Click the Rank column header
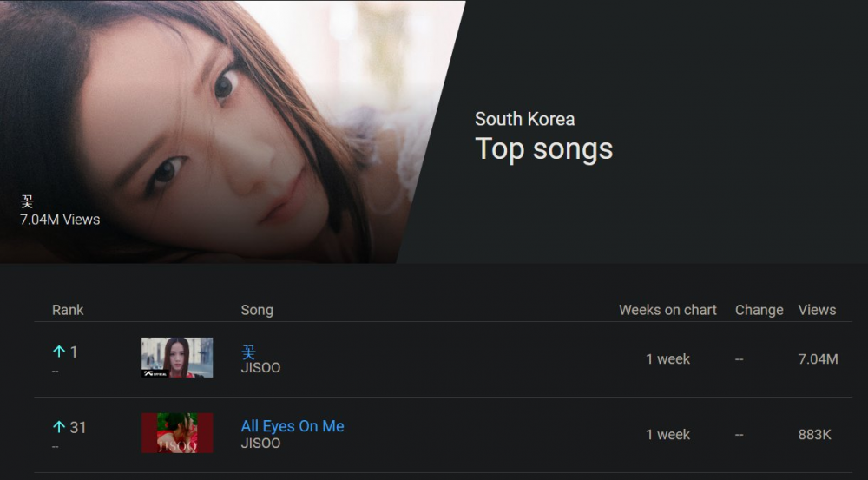868x480 pixels. pos(68,310)
